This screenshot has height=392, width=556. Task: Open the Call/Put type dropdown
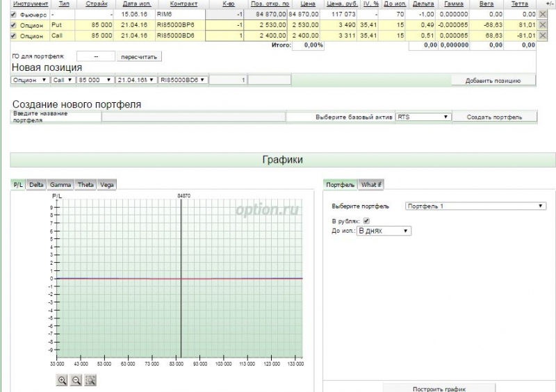tap(63, 80)
